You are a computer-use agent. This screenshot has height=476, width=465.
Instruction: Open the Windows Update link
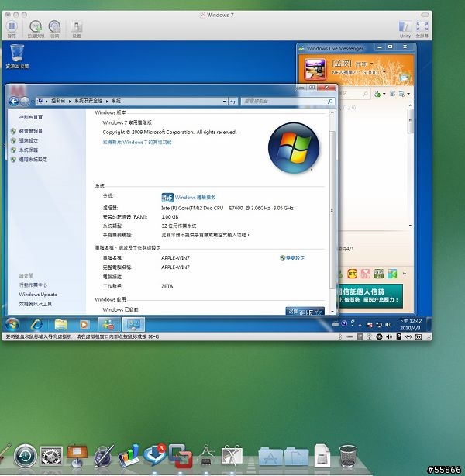coord(38,294)
